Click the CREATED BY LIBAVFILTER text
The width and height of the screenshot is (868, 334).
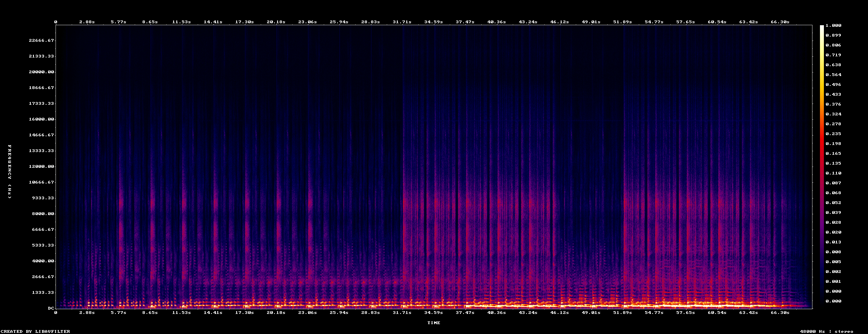(x=35, y=332)
